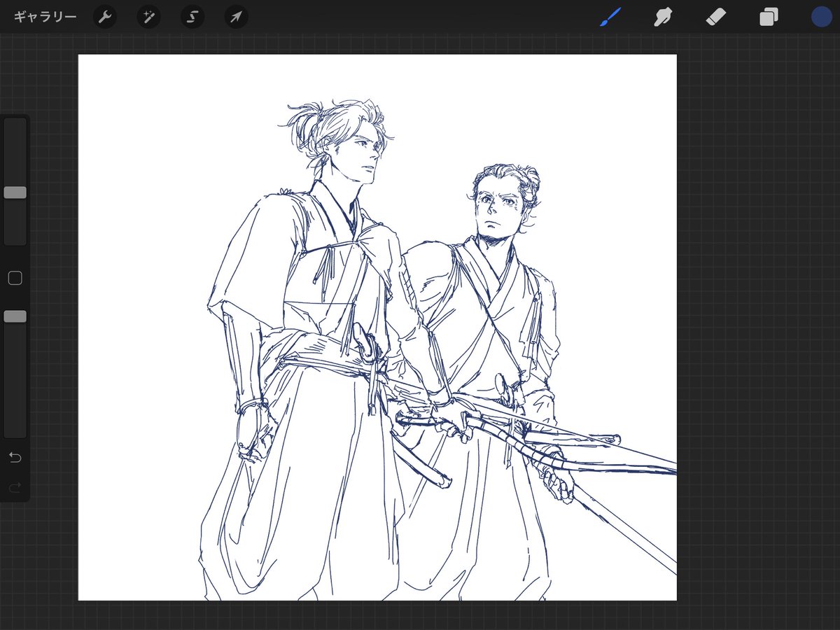This screenshot has height=630, width=840.
Task: Return to the ギャラリー gallery view
Action: [x=45, y=17]
